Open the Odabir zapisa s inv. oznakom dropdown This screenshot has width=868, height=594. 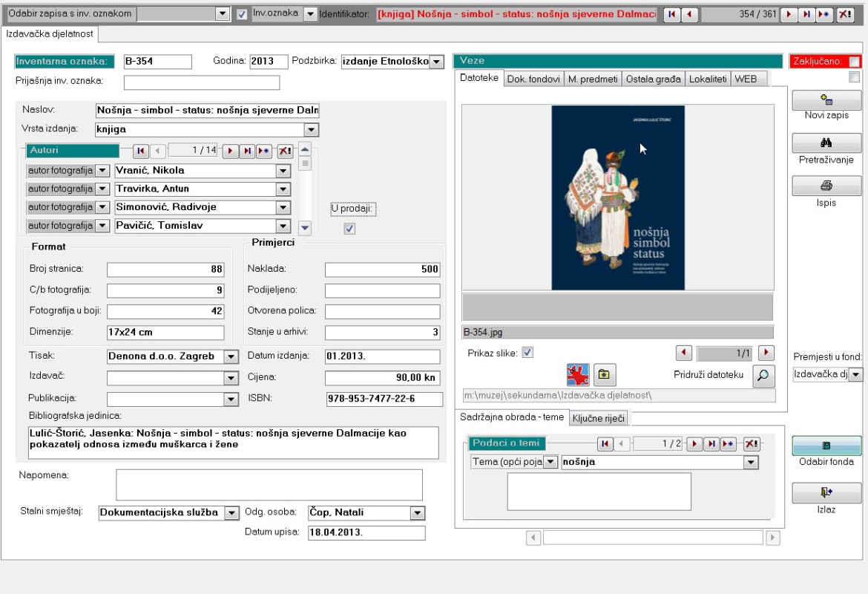[222, 14]
